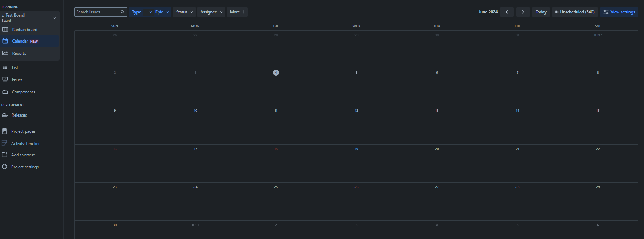Select the day cell for June 11

click(276, 125)
